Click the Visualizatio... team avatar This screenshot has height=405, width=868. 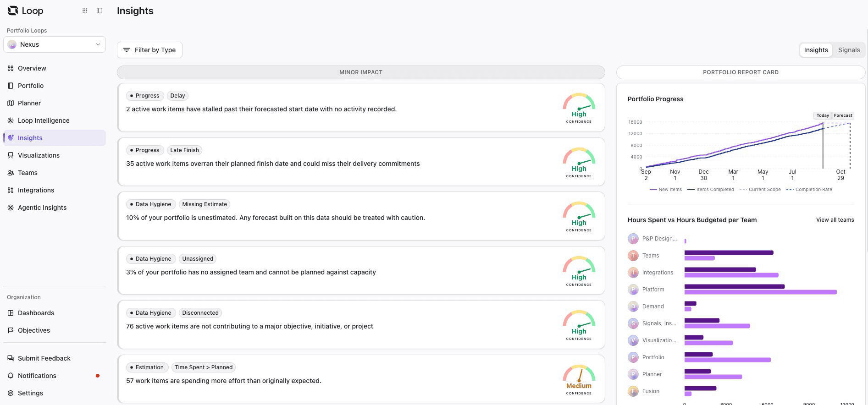(633, 340)
